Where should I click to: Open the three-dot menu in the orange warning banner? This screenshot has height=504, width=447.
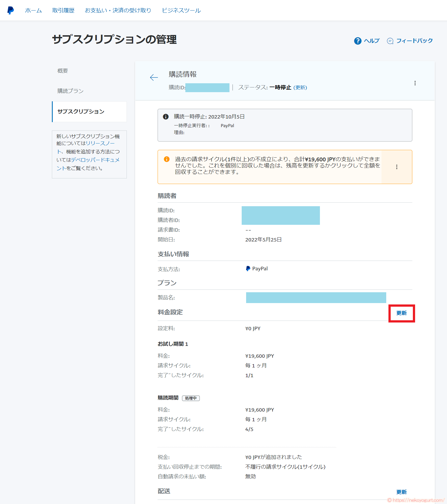point(397,167)
